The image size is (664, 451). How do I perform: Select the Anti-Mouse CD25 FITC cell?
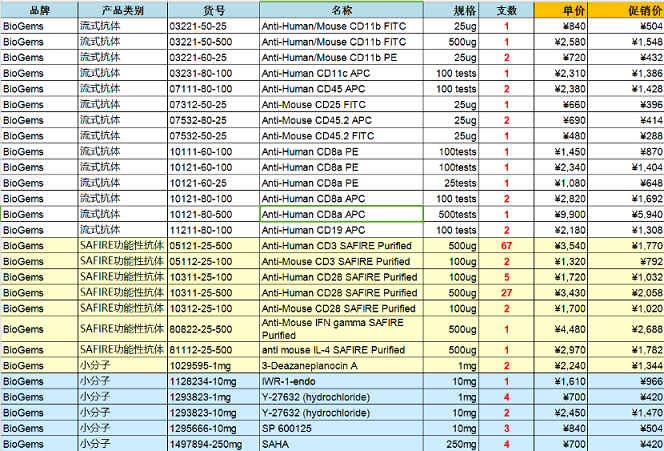point(341,105)
